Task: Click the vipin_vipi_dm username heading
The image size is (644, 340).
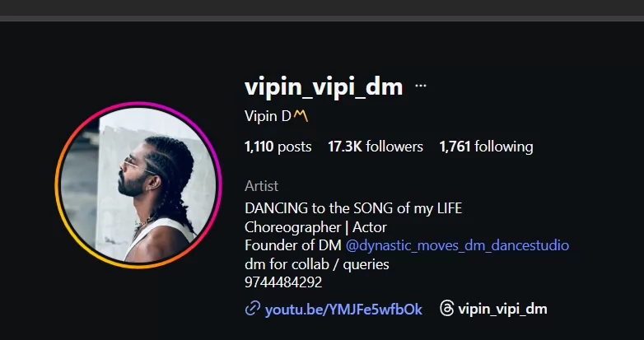Action: click(x=324, y=87)
